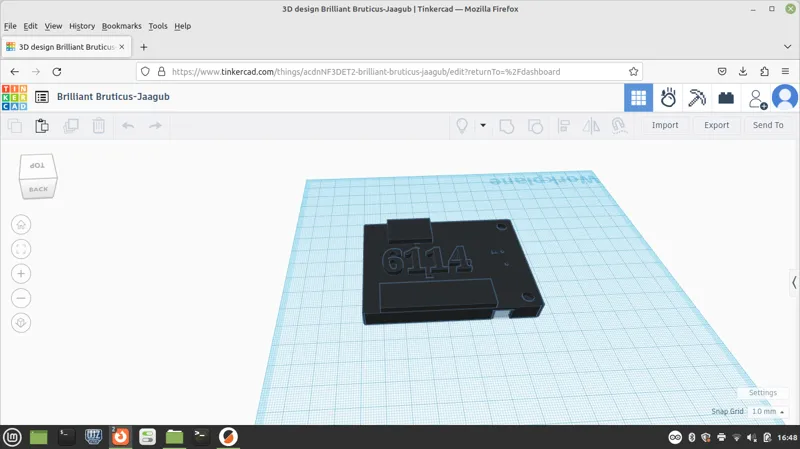Click the design name Brilliant Bruticus-Jaagub
This screenshot has height=449, width=800.
click(113, 96)
